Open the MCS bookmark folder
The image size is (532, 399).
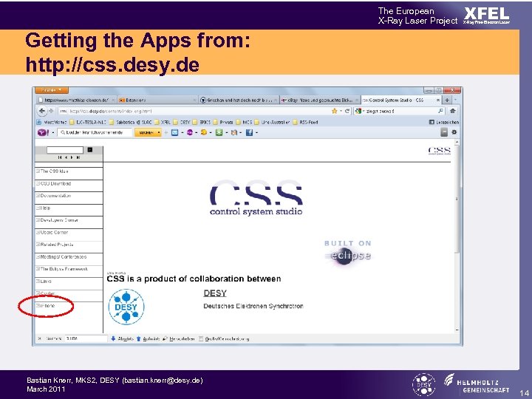click(244, 122)
